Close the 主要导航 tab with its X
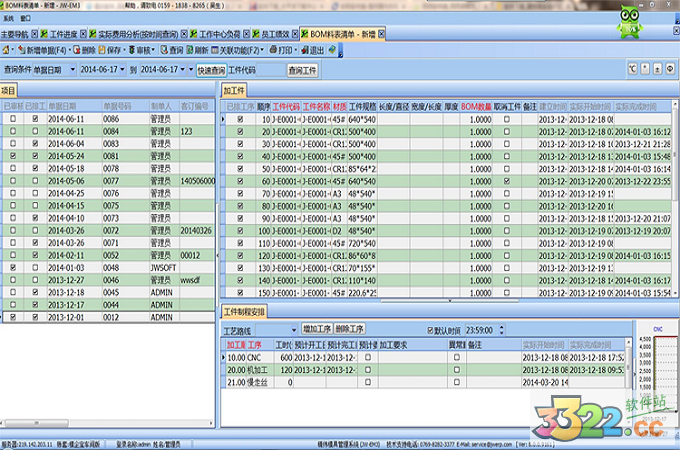The image size is (680, 450). (34, 34)
